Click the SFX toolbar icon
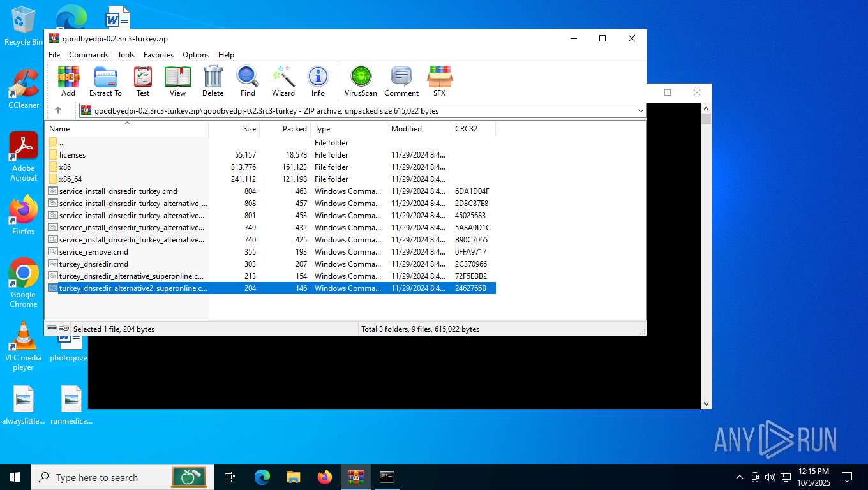The width and height of the screenshot is (868, 490). [x=439, y=81]
